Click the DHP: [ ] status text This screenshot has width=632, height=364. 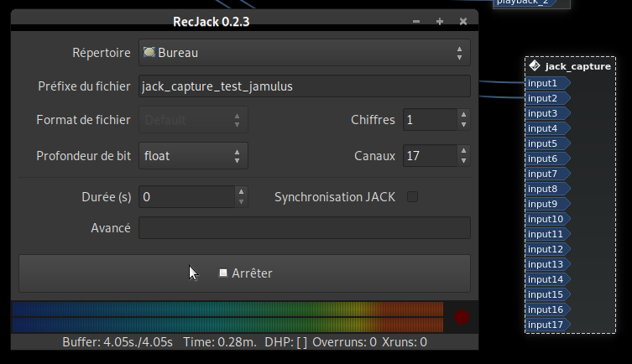point(285,342)
